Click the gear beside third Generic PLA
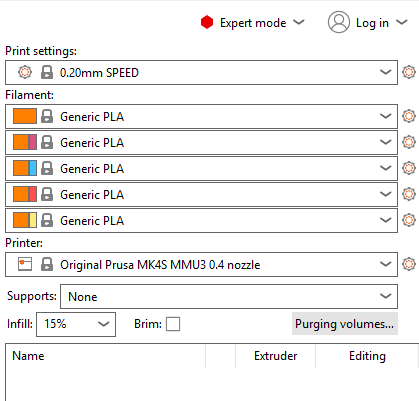The height and width of the screenshot is (401, 419). tap(409, 168)
